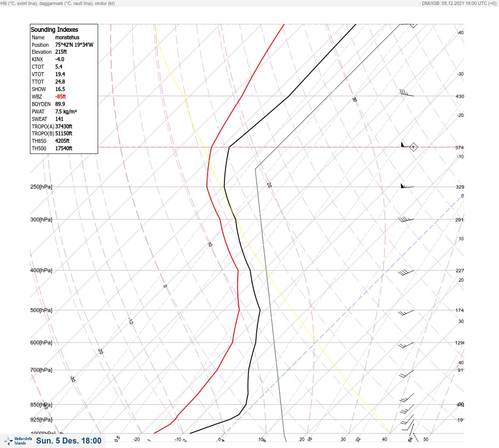Select the wind barb beside the 430 label
The image size is (499, 448).
(406, 93)
